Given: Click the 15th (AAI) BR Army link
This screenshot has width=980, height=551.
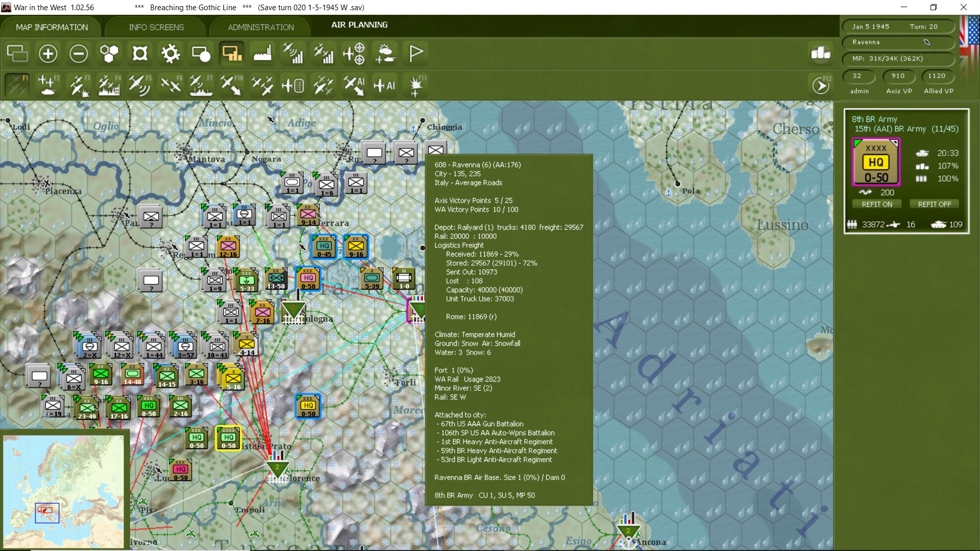Looking at the screenshot, I should 890,129.
